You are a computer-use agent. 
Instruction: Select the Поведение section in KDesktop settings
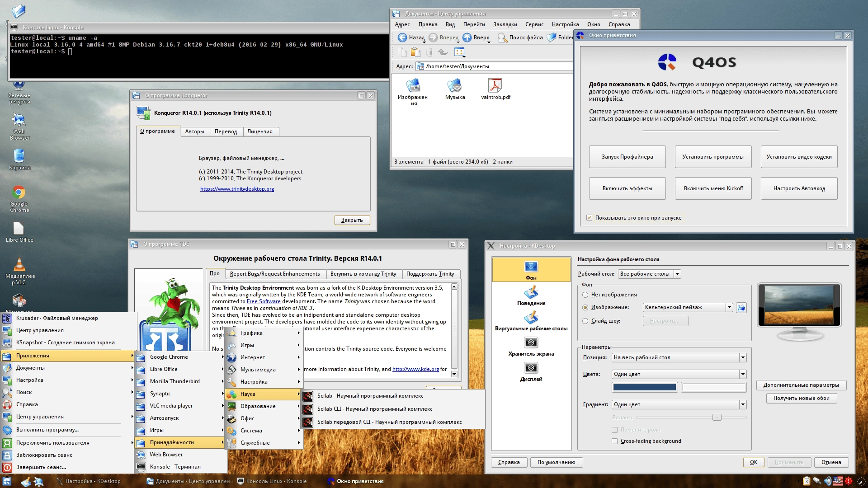531,296
